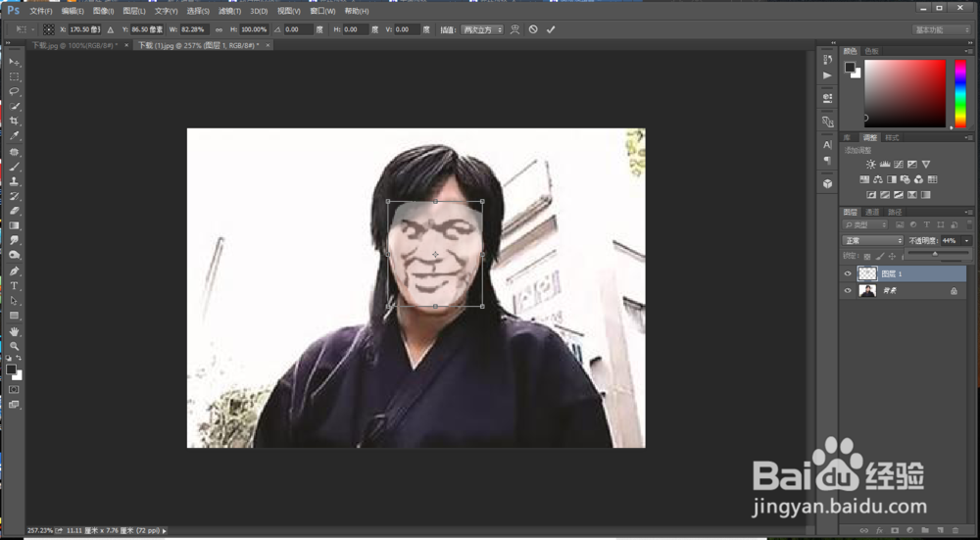The height and width of the screenshot is (540, 980).
Task: Toggle lock transparent pixels
Action: point(867,256)
